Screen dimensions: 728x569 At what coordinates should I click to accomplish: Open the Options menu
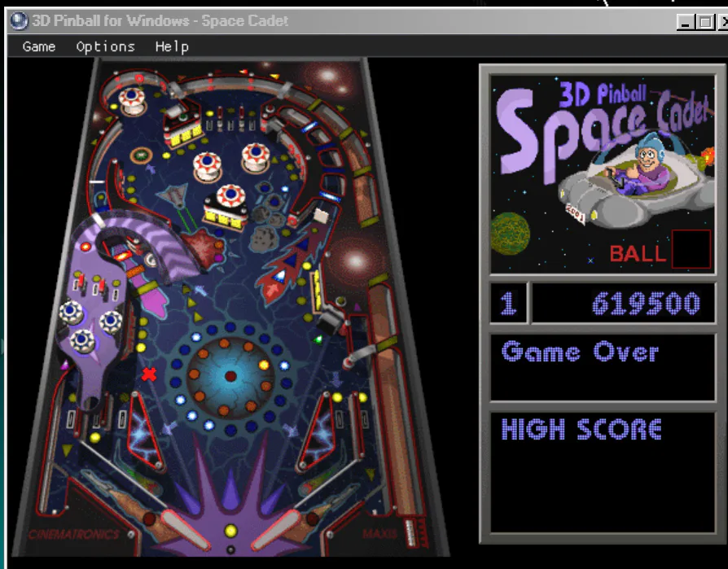tap(105, 47)
